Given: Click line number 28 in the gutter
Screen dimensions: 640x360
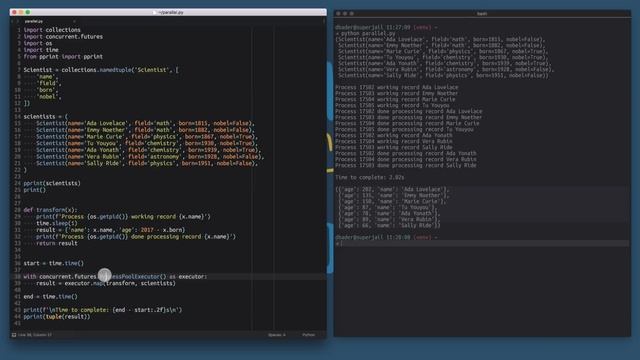Looking at the screenshot, I should coord(18,210).
